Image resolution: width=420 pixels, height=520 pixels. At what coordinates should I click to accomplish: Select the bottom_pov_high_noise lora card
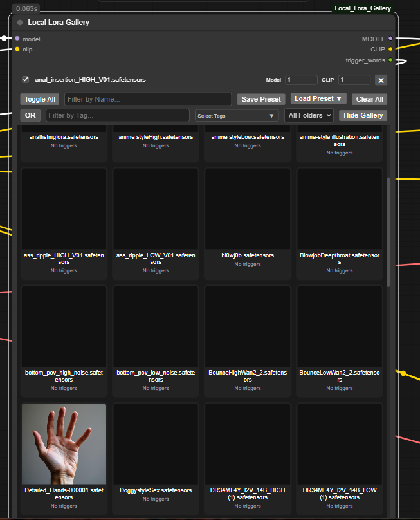tap(64, 341)
